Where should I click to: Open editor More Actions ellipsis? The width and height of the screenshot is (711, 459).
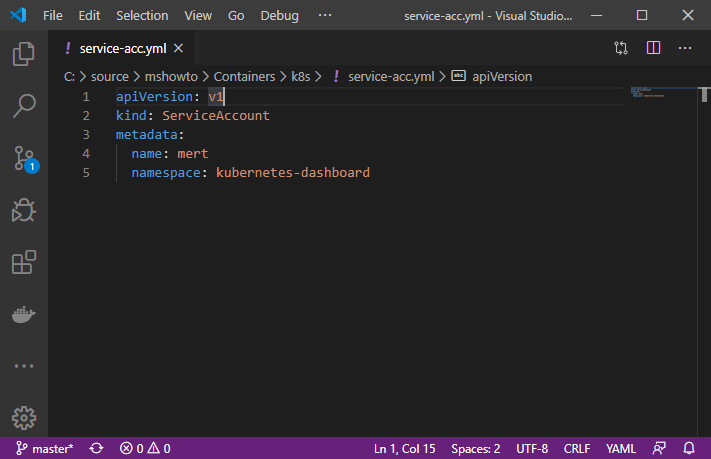coord(685,48)
